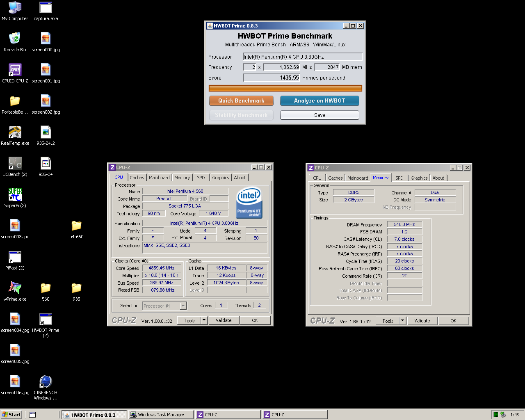Viewport: 525px width, 420px height.
Task: Select screen002.jpg file icon
Action: [46, 105]
